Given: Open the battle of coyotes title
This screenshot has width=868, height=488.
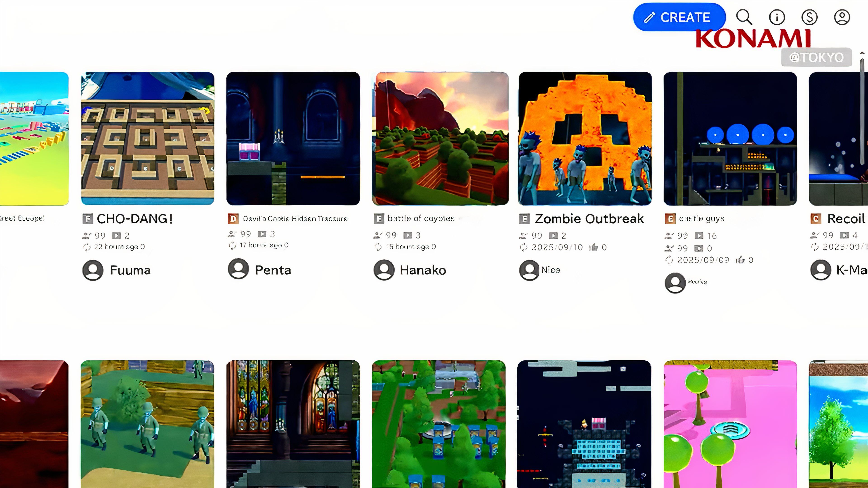Looking at the screenshot, I should 421,218.
